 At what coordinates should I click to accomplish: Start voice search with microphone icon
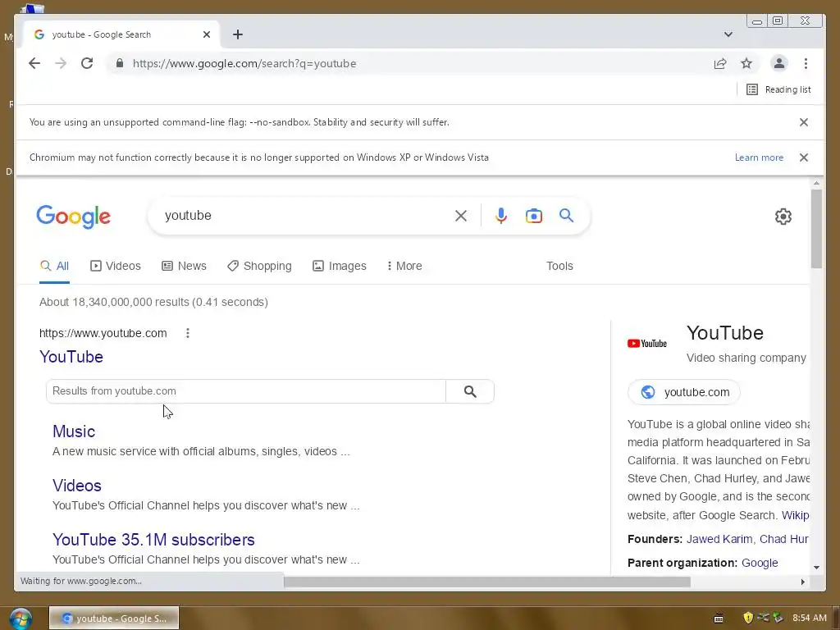pos(501,216)
